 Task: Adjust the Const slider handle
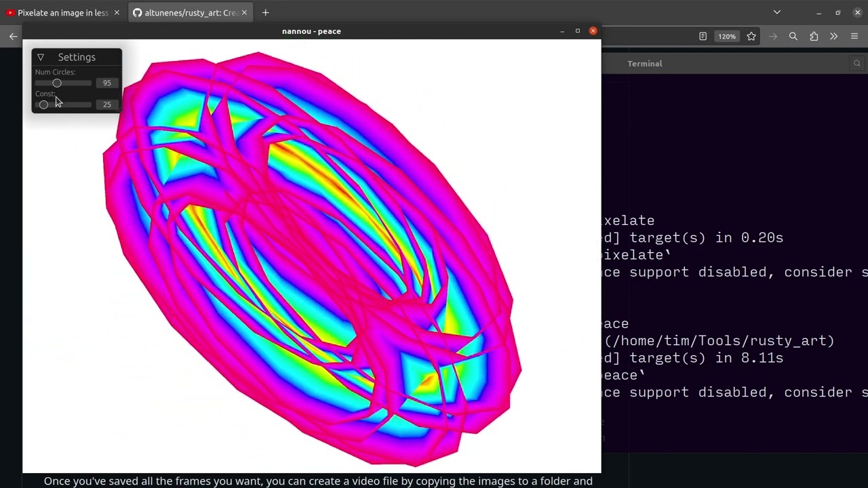[x=43, y=104]
